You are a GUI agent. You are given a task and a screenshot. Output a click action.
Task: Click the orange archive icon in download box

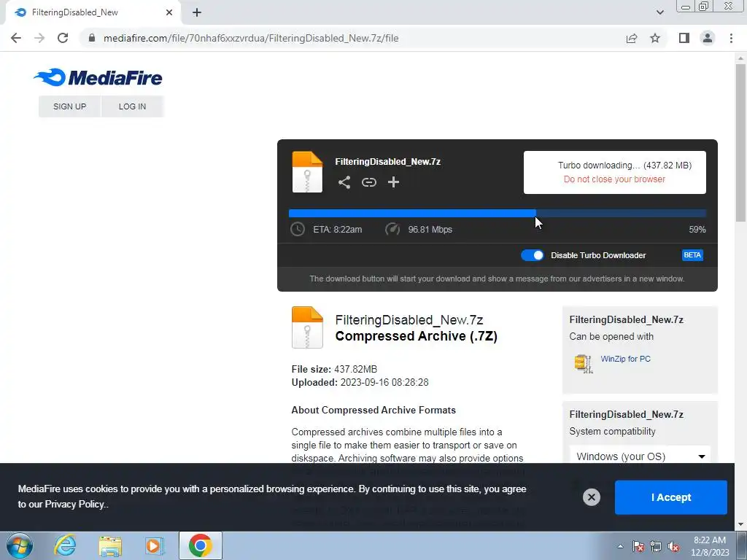(307, 172)
